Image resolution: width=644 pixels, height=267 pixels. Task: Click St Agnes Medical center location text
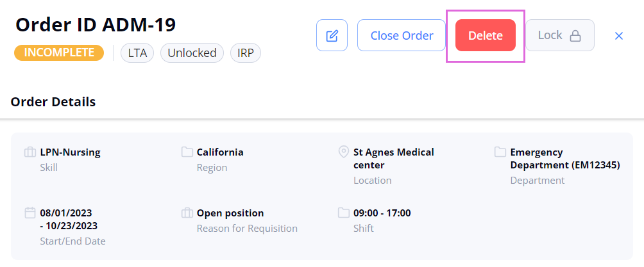tap(393, 159)
